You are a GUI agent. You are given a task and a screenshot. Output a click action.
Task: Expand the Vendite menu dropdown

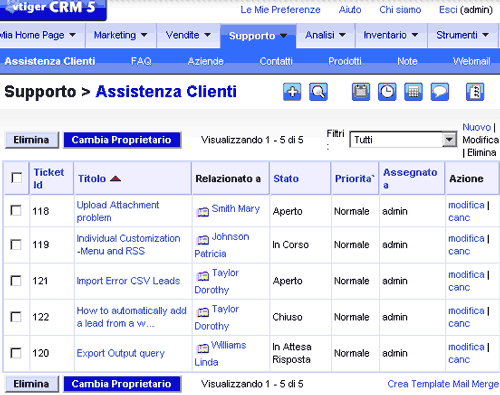(207, 35)
